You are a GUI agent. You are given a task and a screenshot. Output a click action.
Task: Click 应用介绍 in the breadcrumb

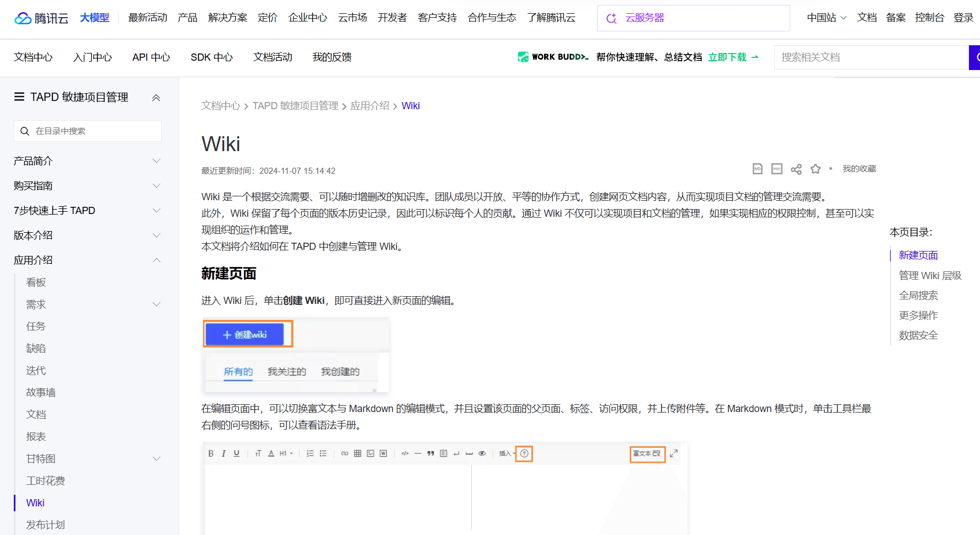pyautogui.click(x=370, y=106)
